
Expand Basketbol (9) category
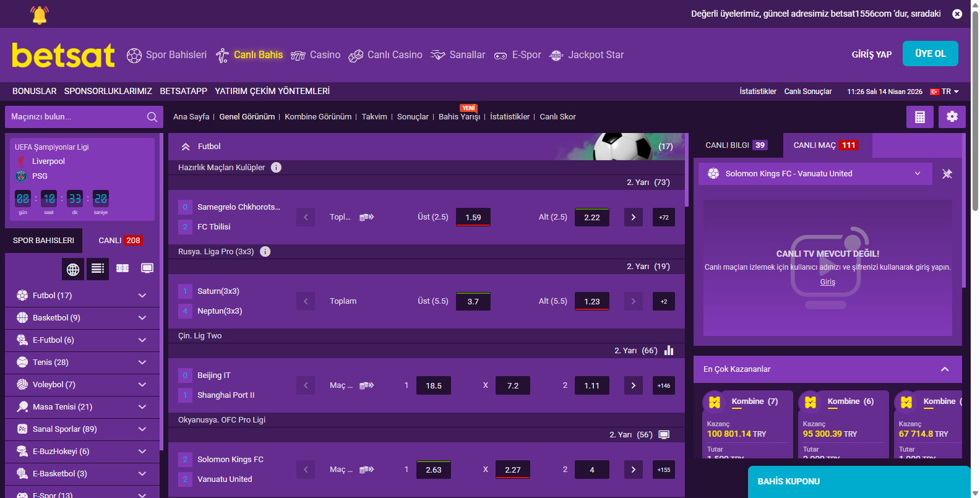point(82,318)
